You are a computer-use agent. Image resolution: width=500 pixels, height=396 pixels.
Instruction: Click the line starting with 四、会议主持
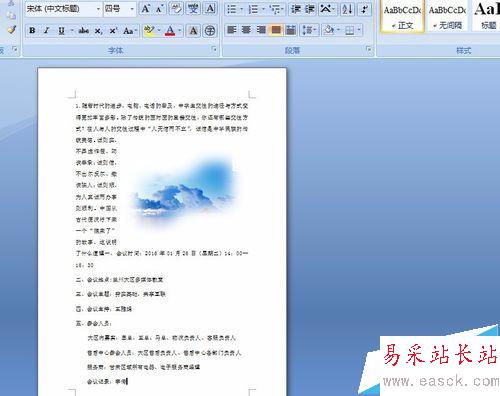click(x=104, y=309)
